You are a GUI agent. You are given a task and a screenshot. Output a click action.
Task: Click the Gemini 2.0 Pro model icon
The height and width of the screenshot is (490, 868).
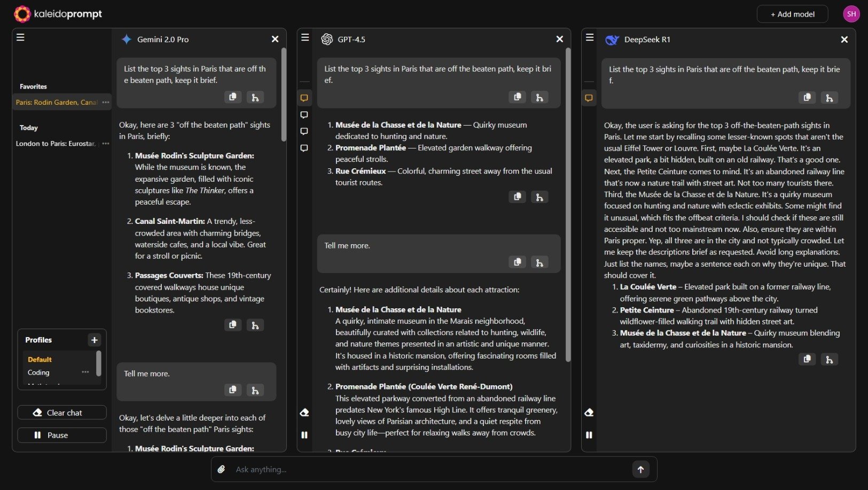click(127, 39)
